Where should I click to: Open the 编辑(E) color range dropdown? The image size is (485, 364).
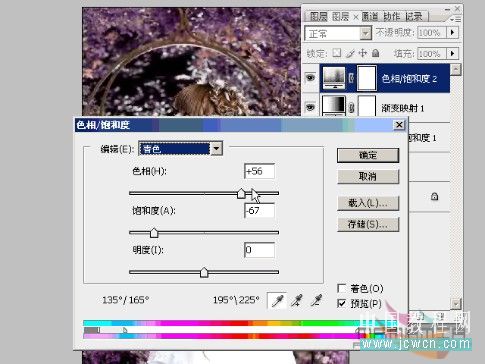point(180,149)
